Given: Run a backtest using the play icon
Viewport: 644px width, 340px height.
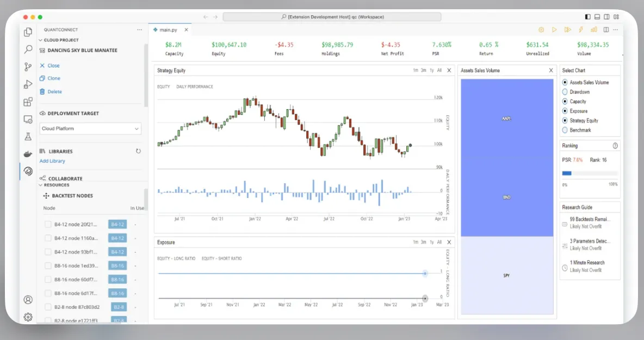Looking at the screenshot, I should (554, 29).
